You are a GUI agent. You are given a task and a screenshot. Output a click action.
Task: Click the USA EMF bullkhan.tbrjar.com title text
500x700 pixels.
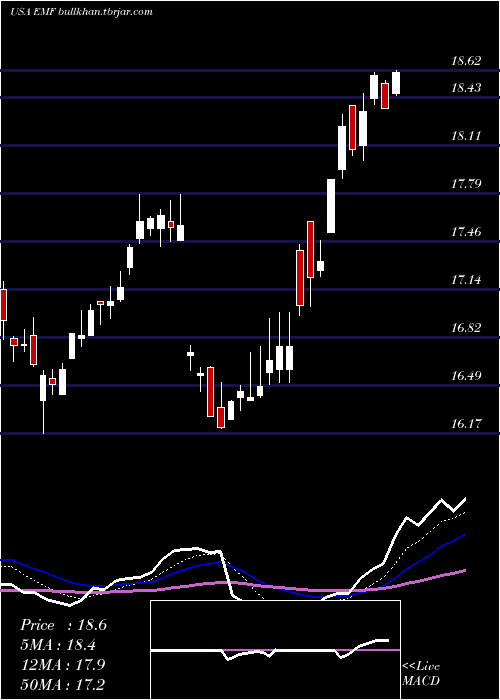(81, 12)
